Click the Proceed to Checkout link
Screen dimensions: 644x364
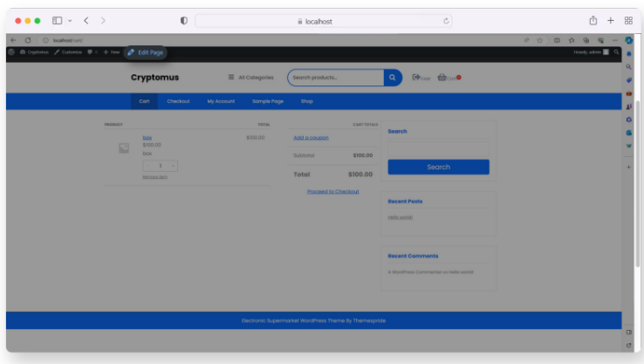pos(332,191)
